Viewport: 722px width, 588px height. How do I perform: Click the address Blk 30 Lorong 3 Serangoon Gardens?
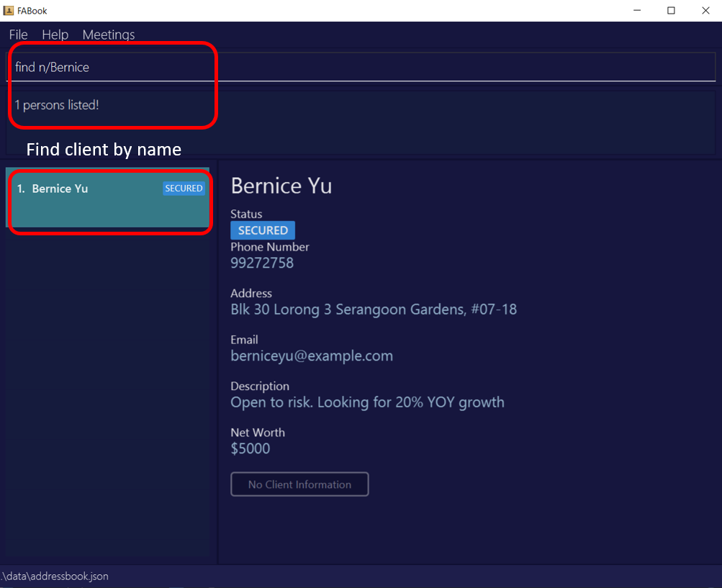pos(374,309)
